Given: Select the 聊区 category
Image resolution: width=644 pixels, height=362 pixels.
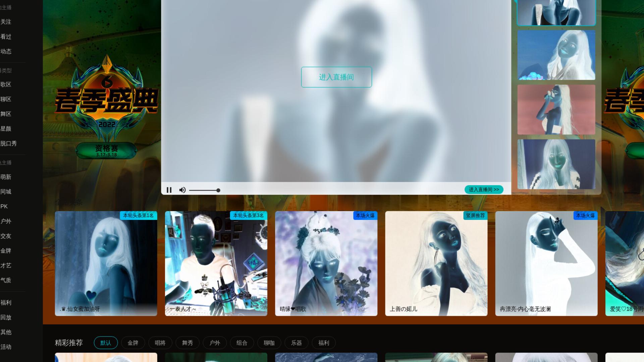Looking at the screenshot, I should coord(6,99).
